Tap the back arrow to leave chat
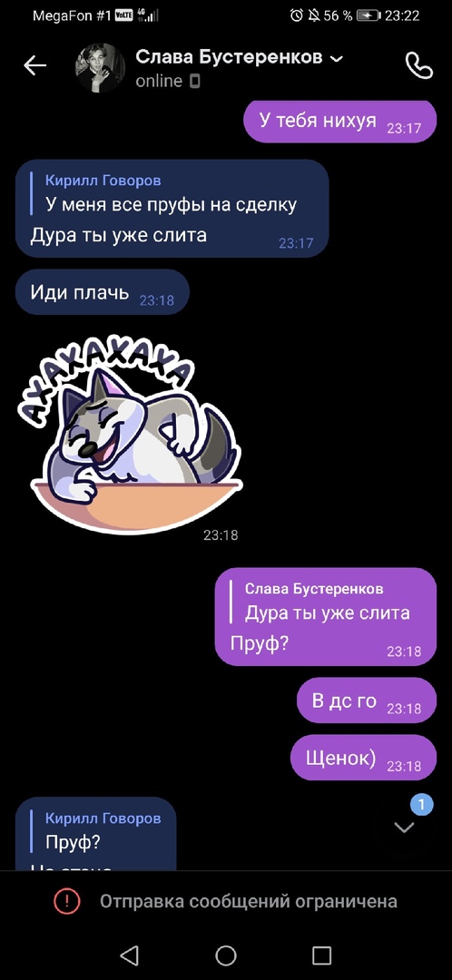The height and width of the screenshot is (980, 452). point(35,65)
